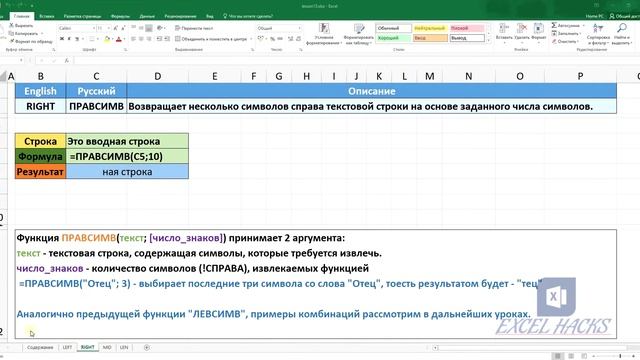Click the decrease decimal icon
This screenshot has width=640, height=360.
point(298,39)
